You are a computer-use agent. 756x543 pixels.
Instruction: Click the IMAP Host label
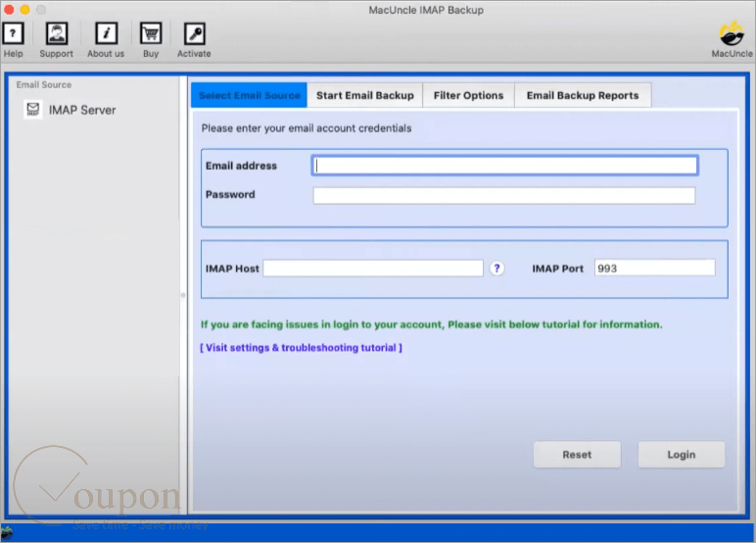232,269
